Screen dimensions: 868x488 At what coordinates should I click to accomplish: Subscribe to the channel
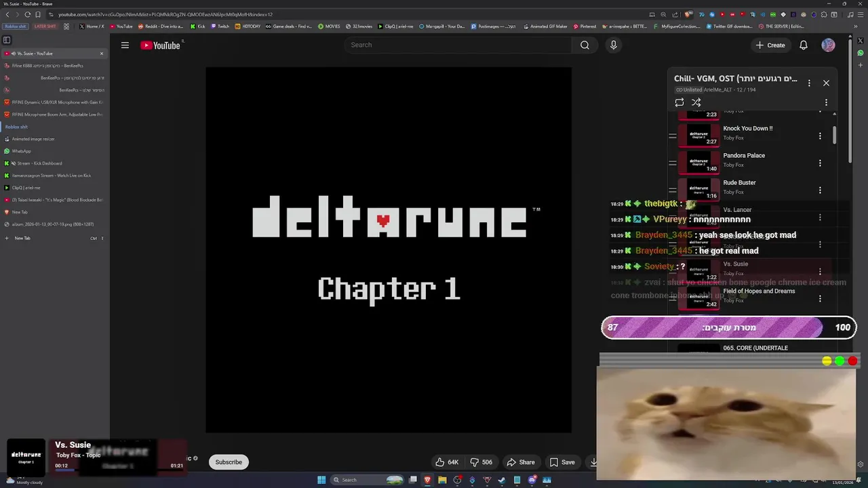(229, 462)
